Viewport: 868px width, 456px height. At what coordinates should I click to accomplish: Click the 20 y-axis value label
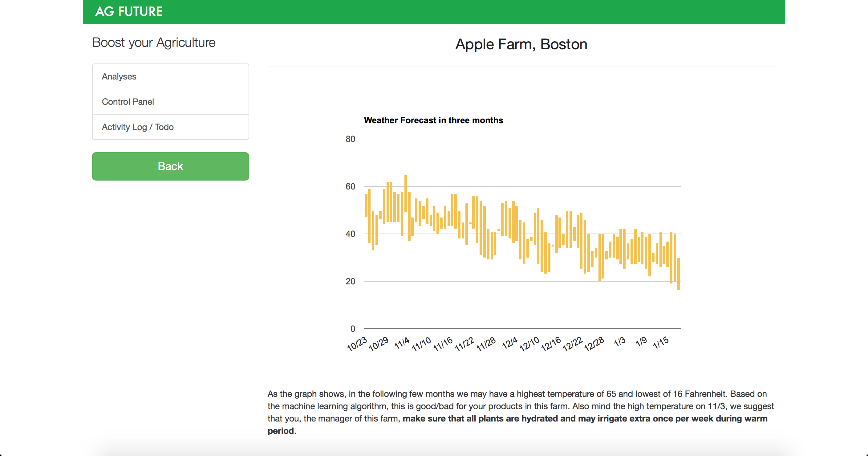point(350,281)
